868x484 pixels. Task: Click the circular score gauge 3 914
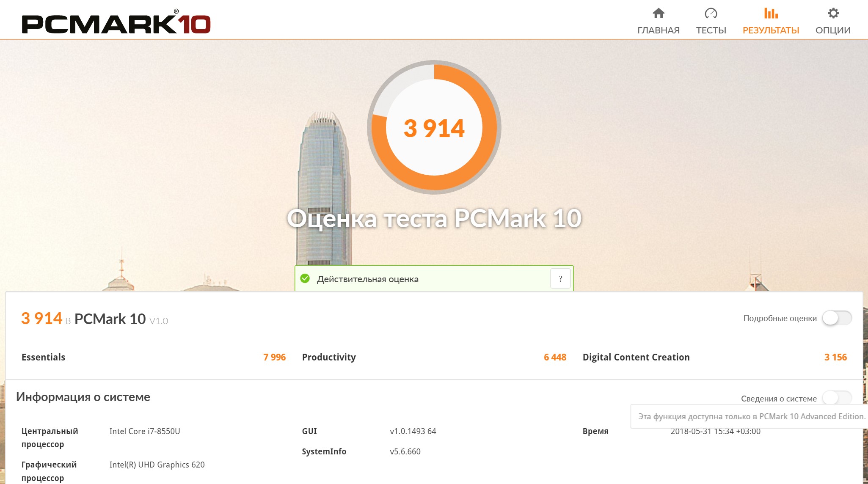tap(434, 127)
